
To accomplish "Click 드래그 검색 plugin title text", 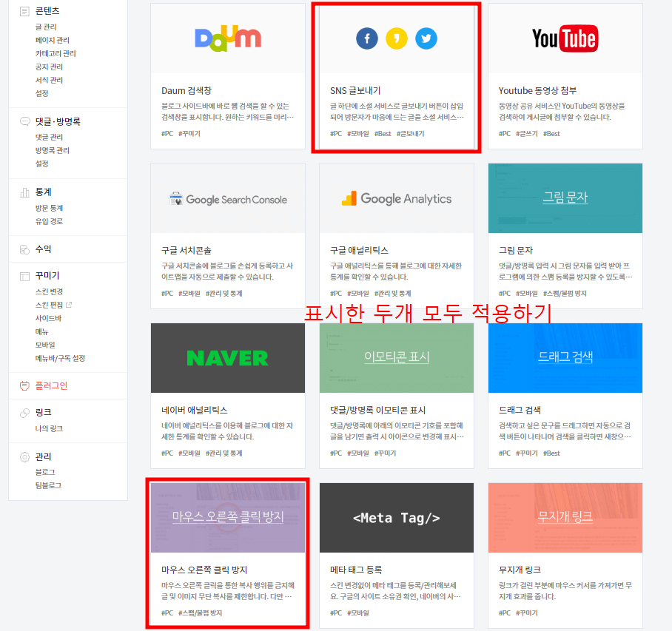I will click(520, 411).
